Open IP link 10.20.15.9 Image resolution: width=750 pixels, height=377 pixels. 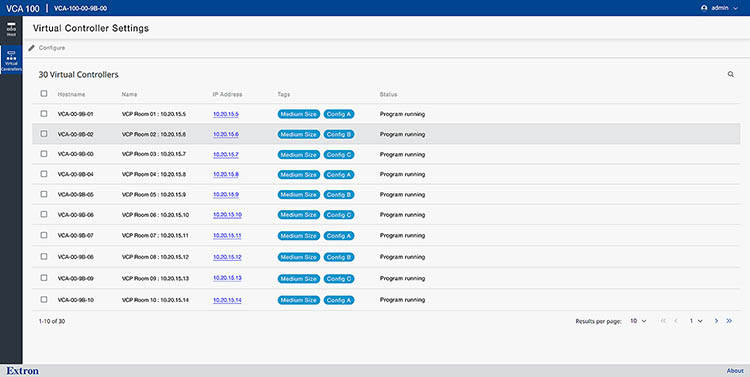point(226,195)
